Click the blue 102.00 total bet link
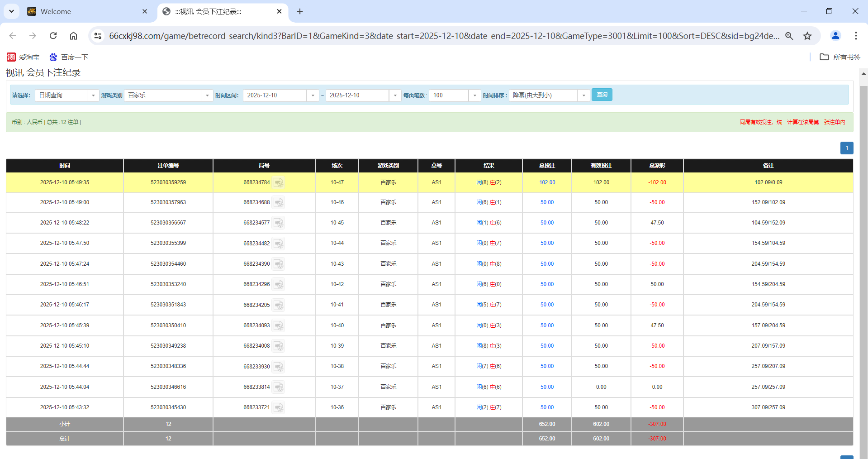Screen dimensions: 868x459 pyautogui.click(x=546, y=182)
